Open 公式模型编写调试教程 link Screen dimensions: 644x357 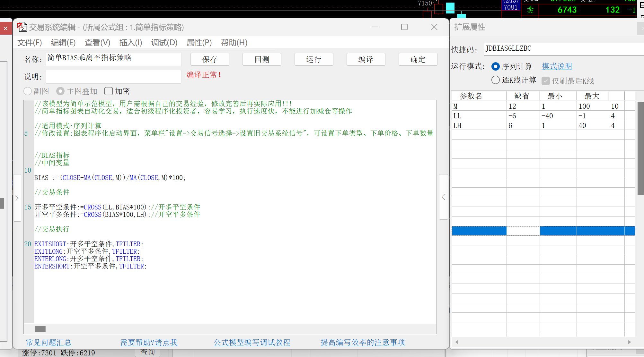click(252, 342)
